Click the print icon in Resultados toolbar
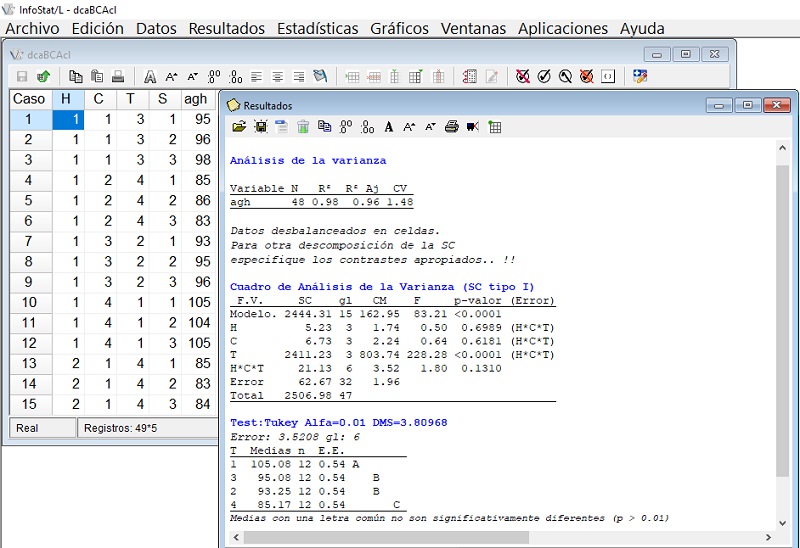 (451, 127)
